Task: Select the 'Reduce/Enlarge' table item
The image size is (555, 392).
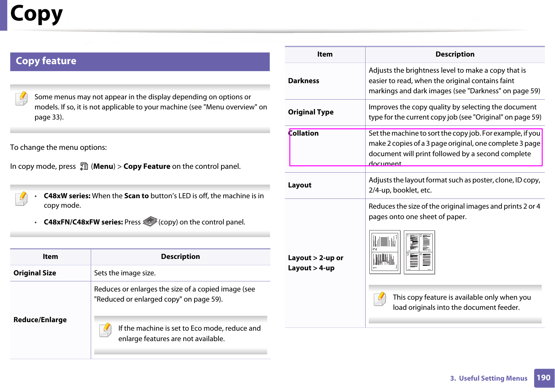Action: (x=40, y=320)
